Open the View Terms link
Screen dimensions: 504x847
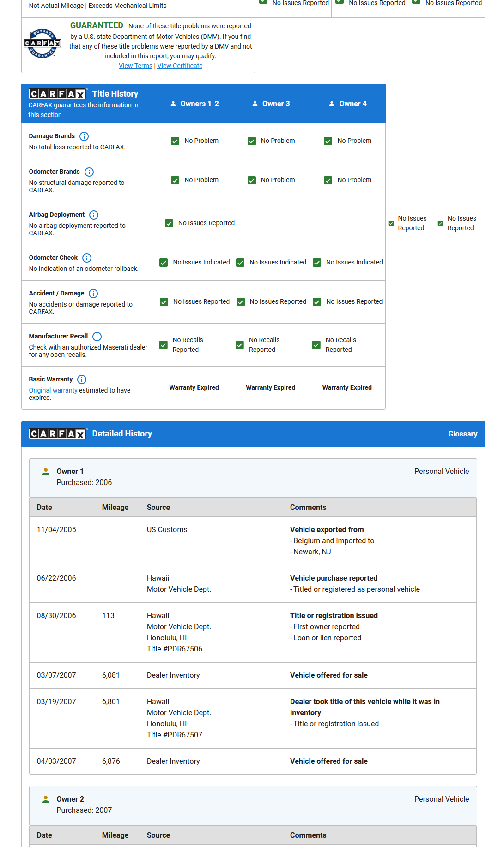[135, 66]
